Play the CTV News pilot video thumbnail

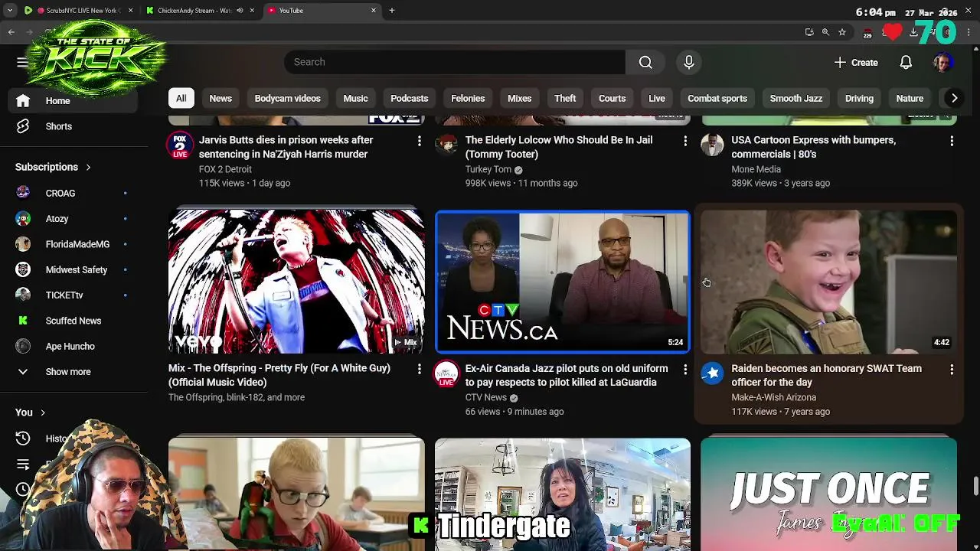click(x=563, y=282)
